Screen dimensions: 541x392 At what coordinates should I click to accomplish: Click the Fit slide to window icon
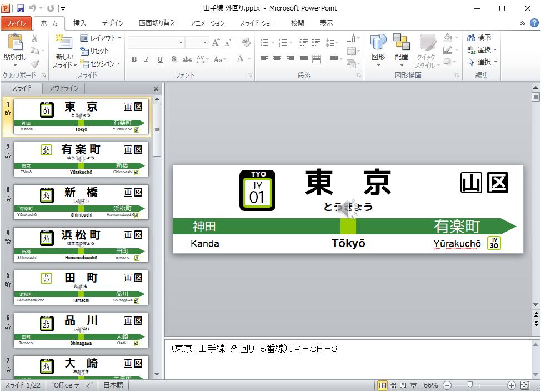tap(524, 385)
